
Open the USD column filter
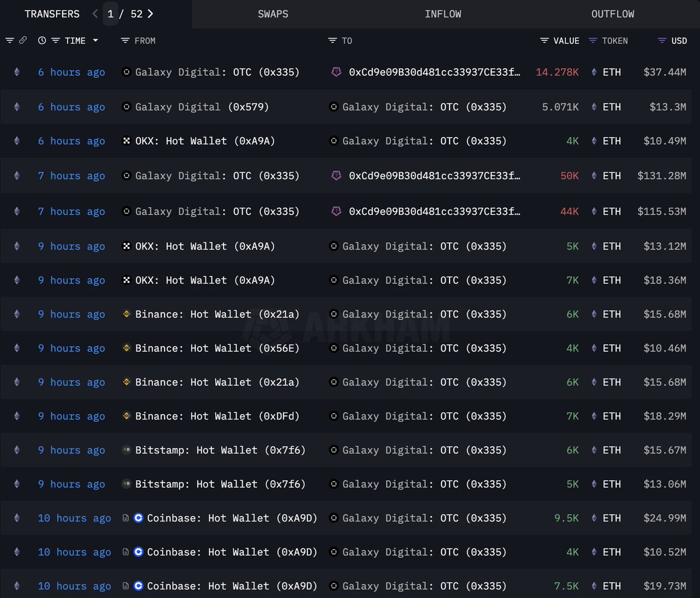point(661,40)
